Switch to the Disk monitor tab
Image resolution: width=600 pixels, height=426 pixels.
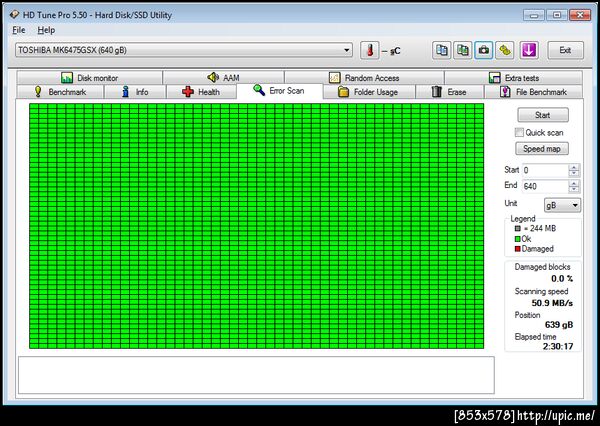(90, 78)
